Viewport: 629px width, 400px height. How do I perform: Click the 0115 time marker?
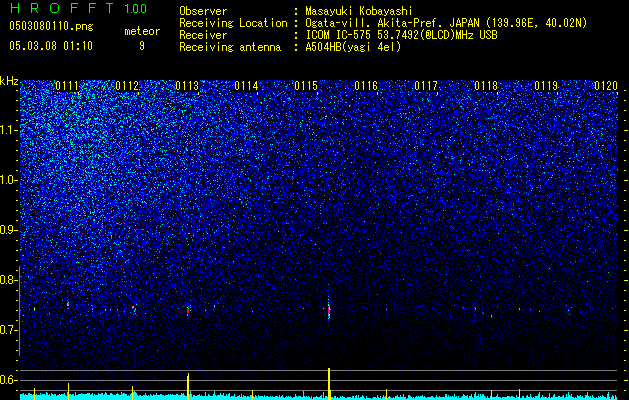[306, 86]
